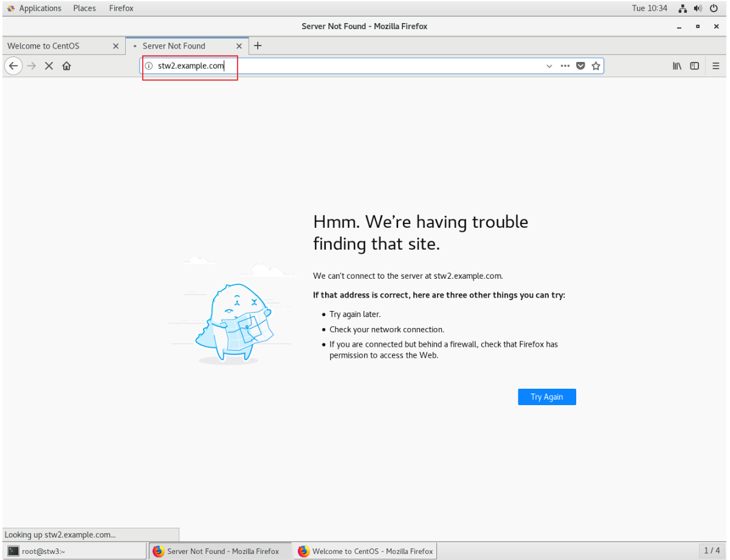Show address bar history dropdown arrow
The image size is (730, 560).
click(549, 66)
